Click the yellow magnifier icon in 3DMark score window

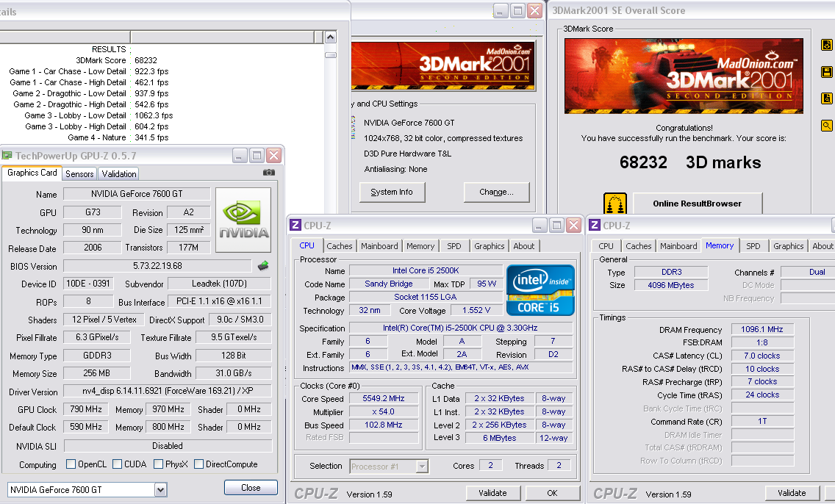[826, 126]
